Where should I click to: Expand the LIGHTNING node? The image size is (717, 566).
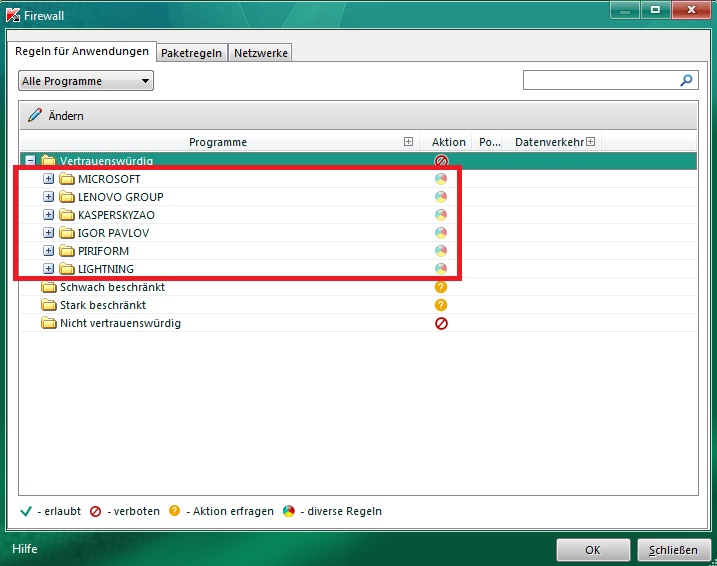tap(48, 269)
